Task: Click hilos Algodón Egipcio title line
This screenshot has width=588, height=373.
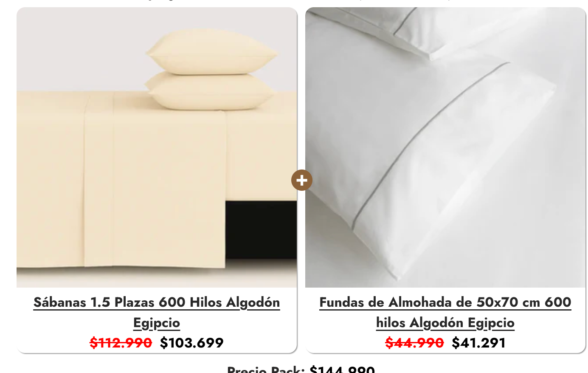Action: click(445, 323)
